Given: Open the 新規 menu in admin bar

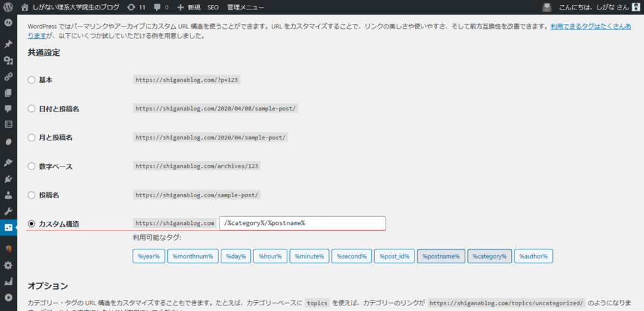Looking at the screenshot, I should [x=189, y=8].
